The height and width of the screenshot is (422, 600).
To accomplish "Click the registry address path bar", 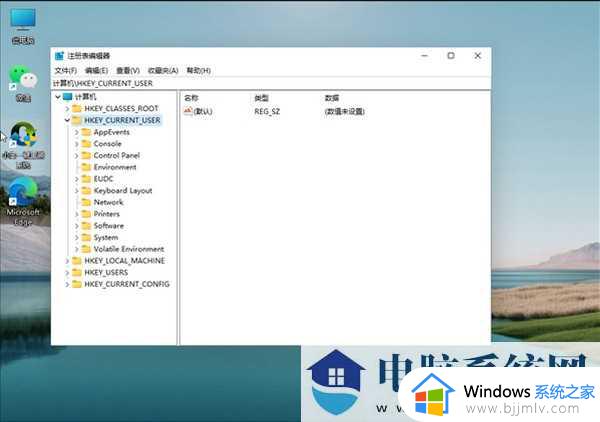I will (271, 83).
